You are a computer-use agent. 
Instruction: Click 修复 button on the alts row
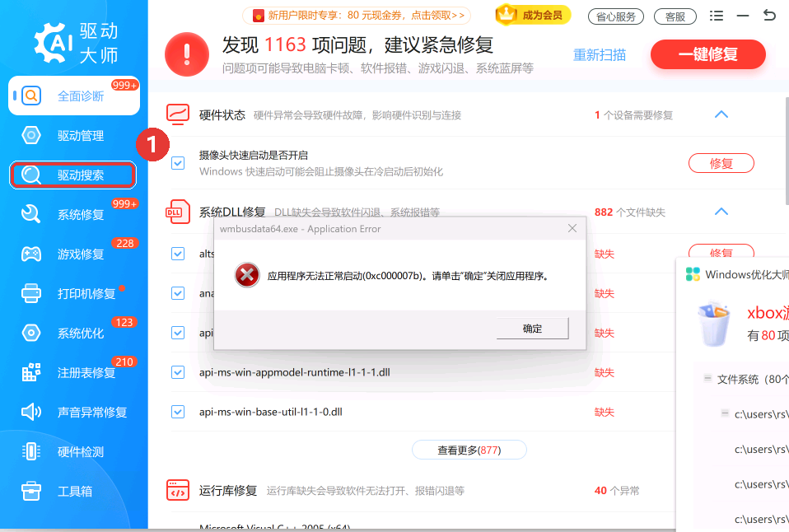[x=721, y=250]
